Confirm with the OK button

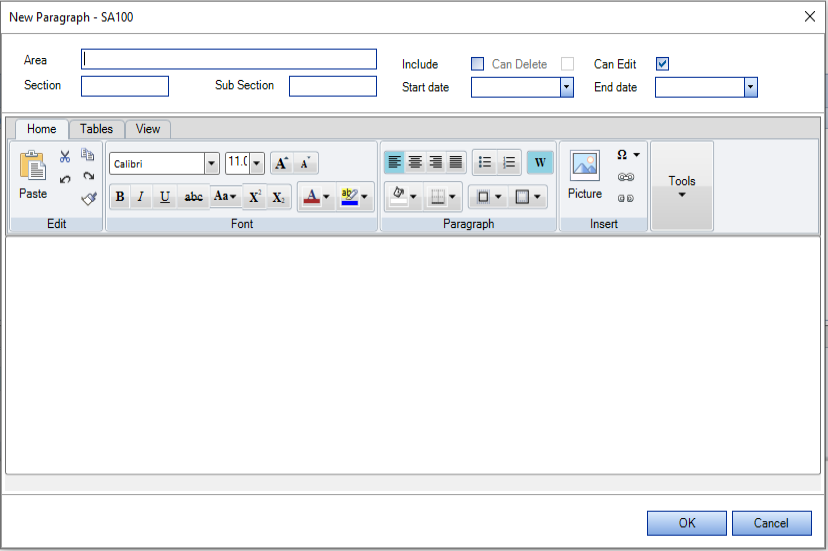click(686, 523)
